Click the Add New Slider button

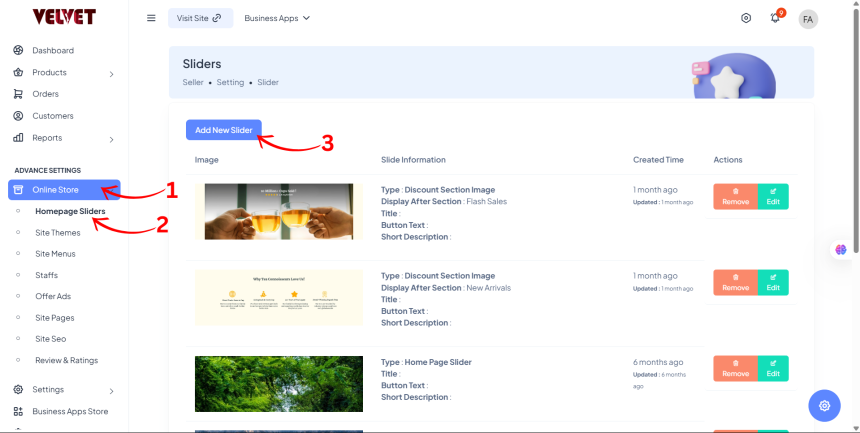pyautogui.click(x=224, y=130)
